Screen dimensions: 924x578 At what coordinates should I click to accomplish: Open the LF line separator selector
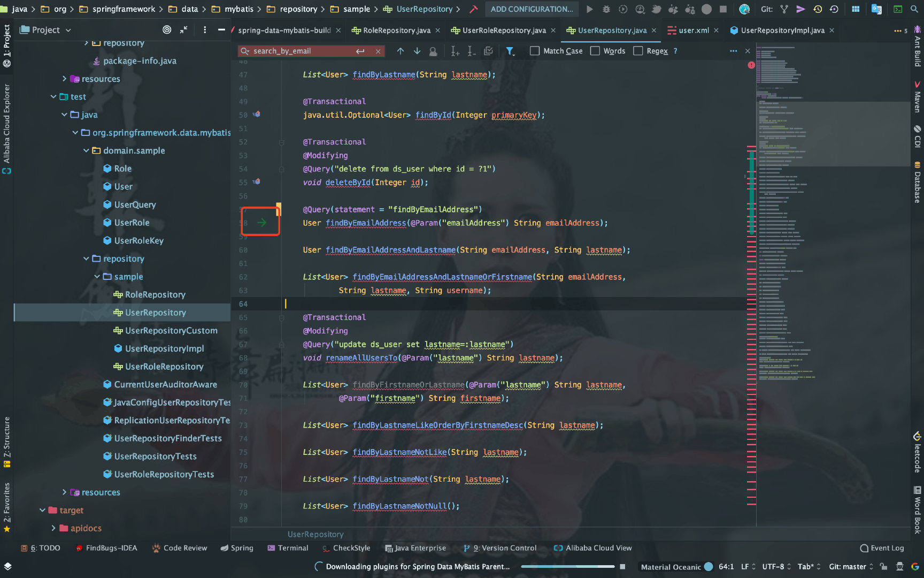[748, 566]
